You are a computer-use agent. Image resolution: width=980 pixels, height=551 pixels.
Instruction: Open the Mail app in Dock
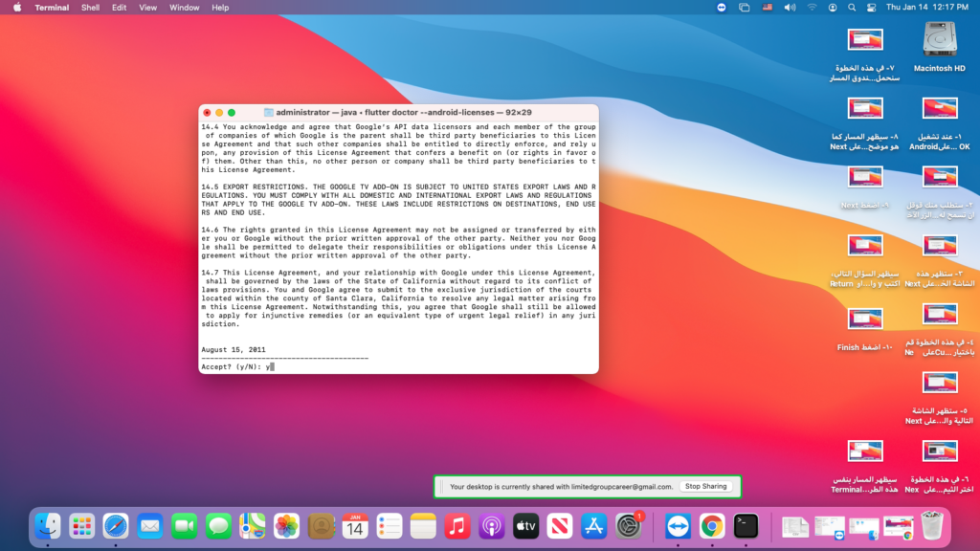pyautogui.click(x=150, y=526)
